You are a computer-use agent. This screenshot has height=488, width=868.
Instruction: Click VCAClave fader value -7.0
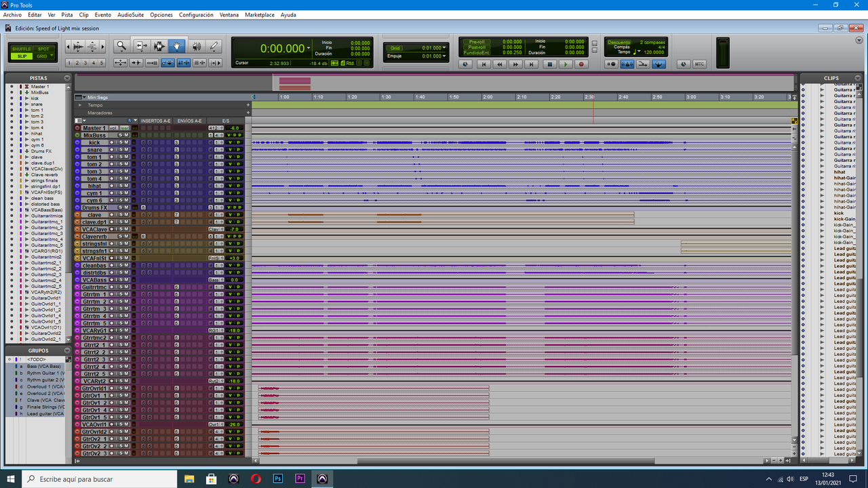click(x=234, y=229)
